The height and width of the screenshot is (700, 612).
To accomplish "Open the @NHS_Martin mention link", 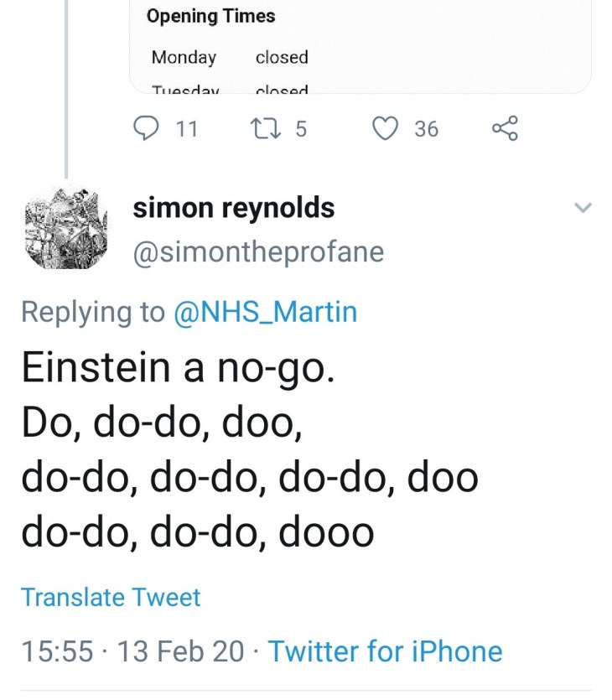I will [265, 312].
